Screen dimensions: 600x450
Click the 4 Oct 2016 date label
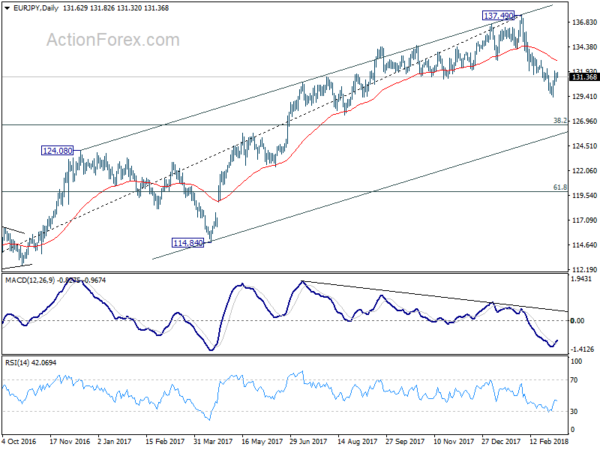(x=19, y=441)
